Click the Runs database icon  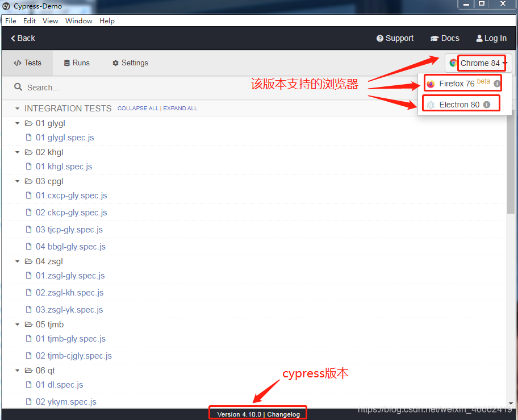[x=66, y=63]
